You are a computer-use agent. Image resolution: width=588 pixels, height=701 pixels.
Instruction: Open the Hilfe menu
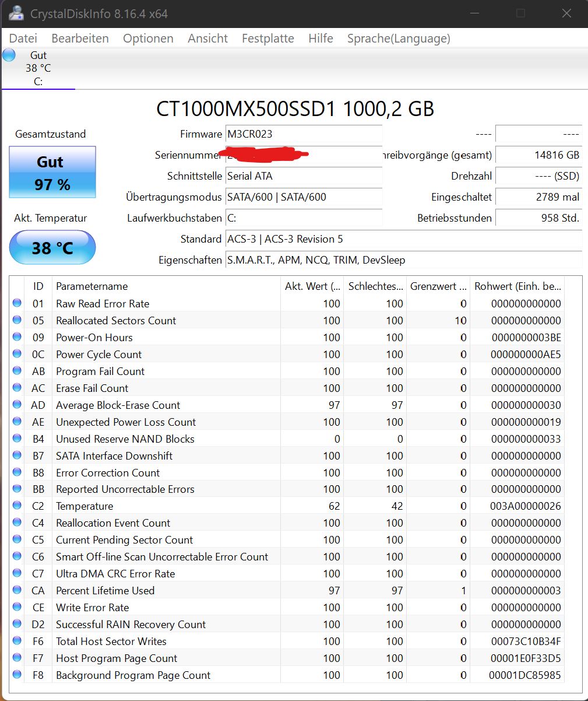321,38
